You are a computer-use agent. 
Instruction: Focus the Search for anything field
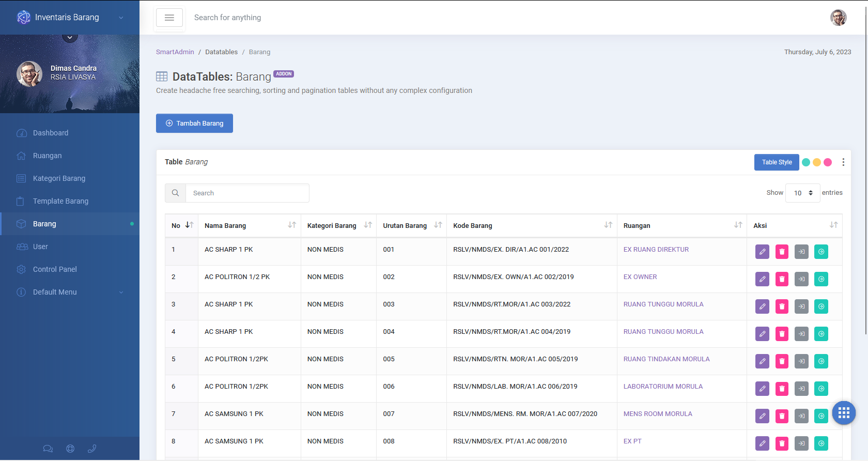click(x=228, y=18)
